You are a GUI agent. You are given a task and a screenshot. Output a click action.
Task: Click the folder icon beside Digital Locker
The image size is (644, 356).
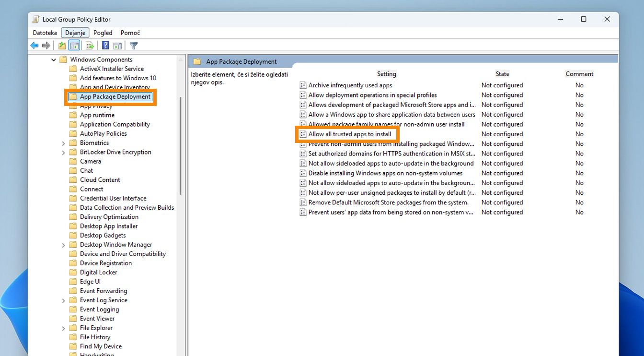tap(73, 272)
